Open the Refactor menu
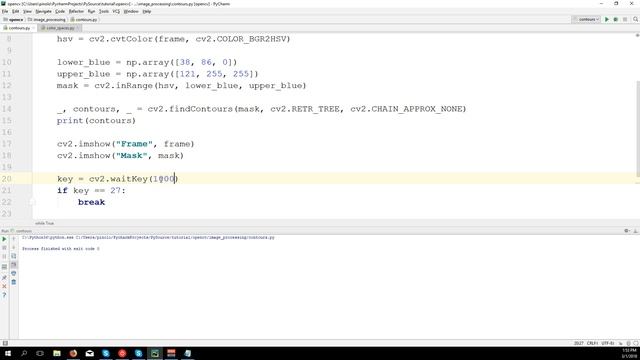This screenshot has width=640, height=360. [76, 11]
